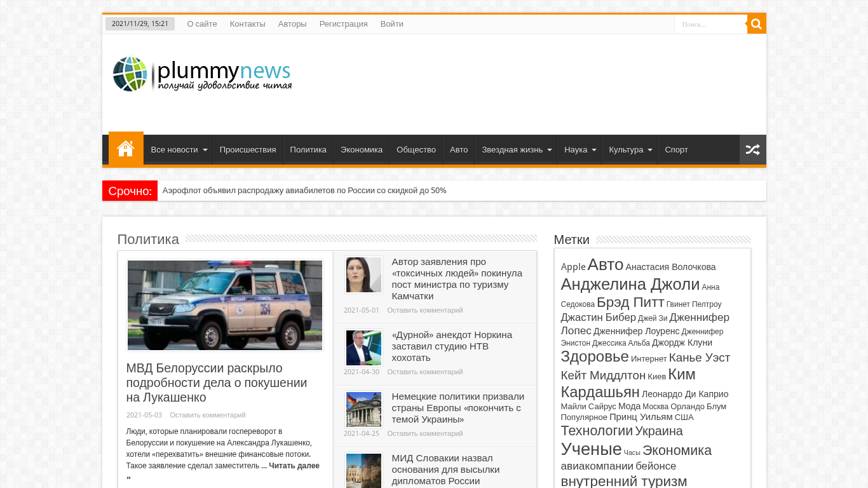Open the Reichstag building article thumbnail

(364, 409)
